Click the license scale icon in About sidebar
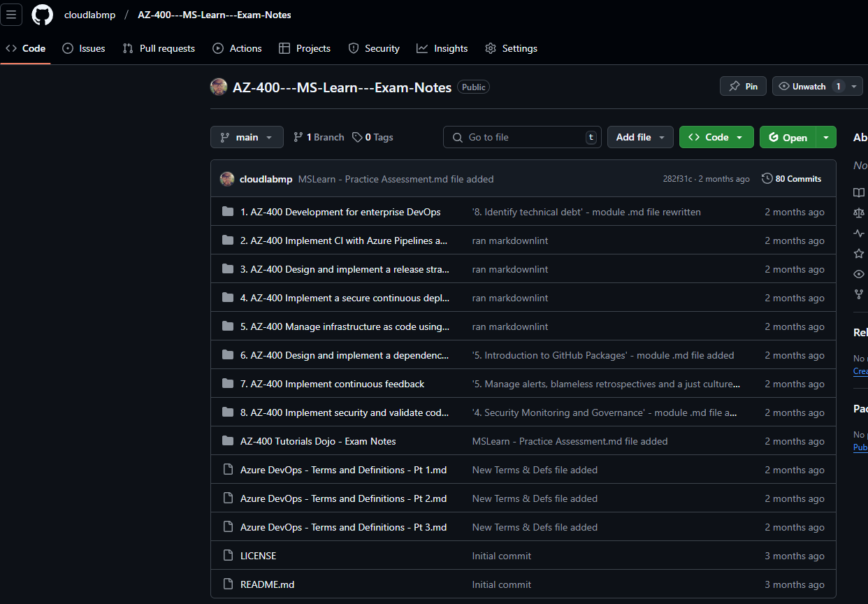868x604 pixels. [859, 213]
